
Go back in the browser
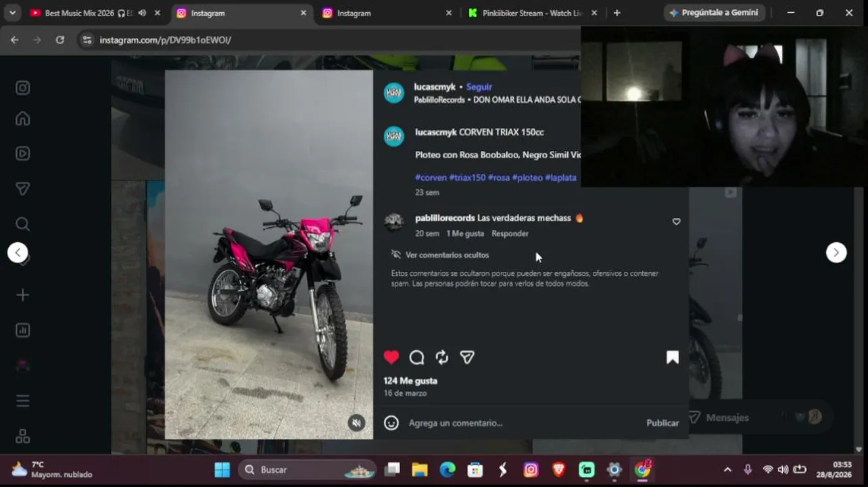[14, 40]
